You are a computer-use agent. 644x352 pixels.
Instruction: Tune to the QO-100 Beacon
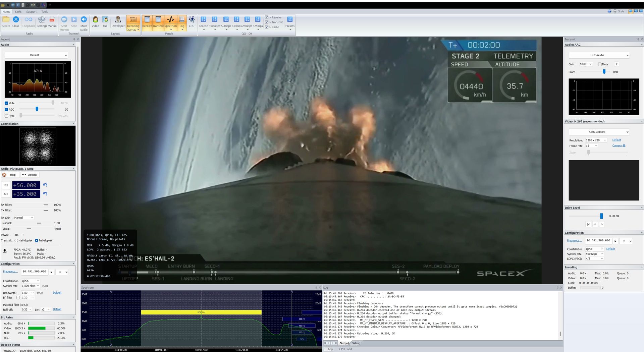pyautogui.click(x=203, y=20)
